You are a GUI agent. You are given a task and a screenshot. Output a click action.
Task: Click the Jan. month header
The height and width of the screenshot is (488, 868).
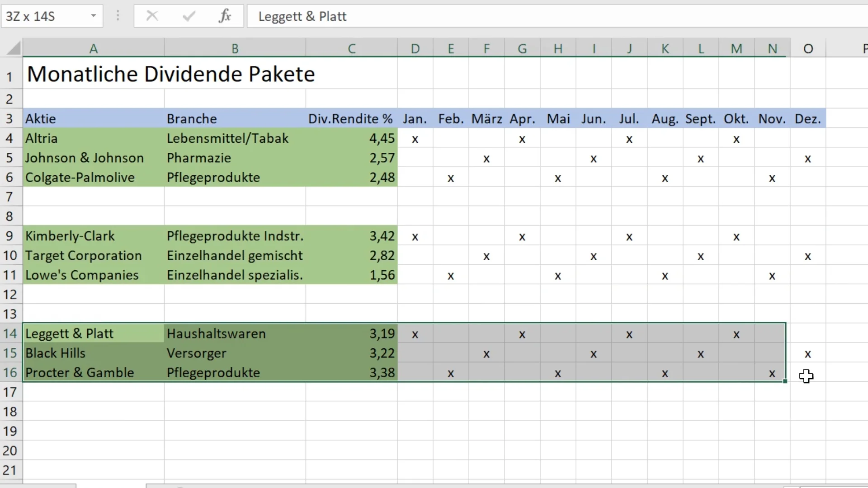[x=415, y=119]
